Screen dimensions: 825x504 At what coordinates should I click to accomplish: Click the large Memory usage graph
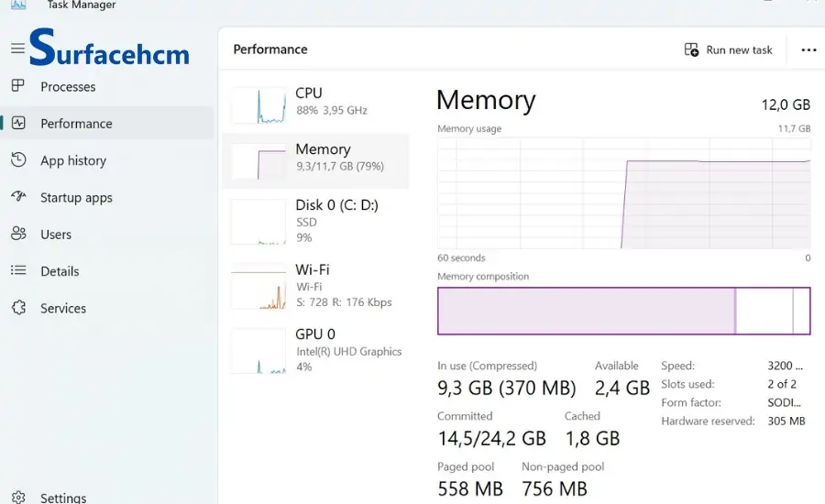click(x=623, y=193)
